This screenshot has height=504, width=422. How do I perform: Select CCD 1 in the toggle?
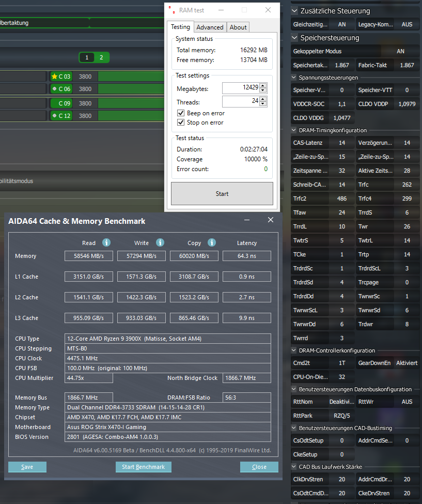87,57
